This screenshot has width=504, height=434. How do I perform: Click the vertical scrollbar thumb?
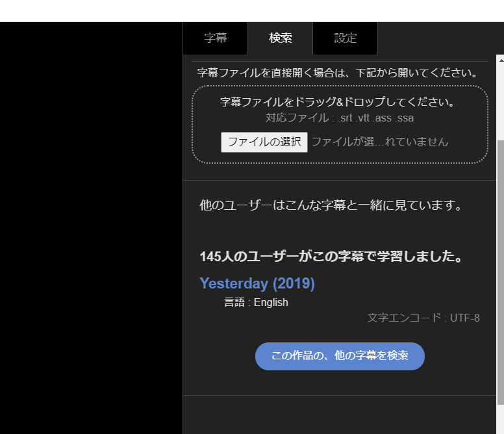(501, 273)
